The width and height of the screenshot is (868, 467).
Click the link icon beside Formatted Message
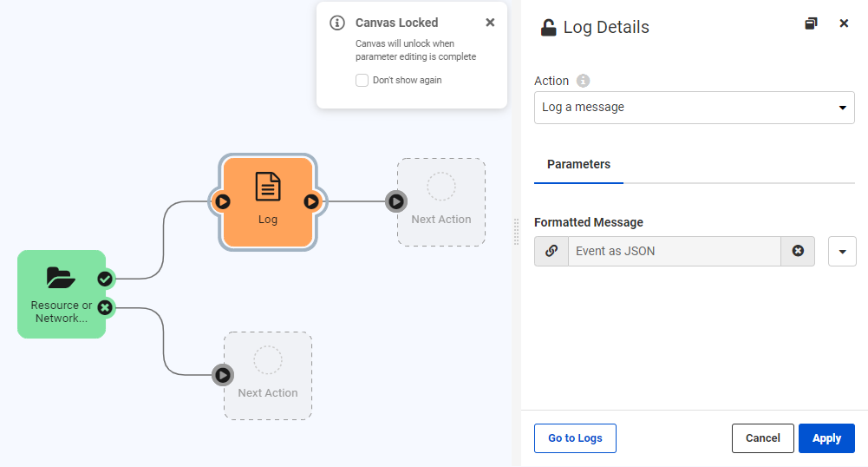point(551,251)
